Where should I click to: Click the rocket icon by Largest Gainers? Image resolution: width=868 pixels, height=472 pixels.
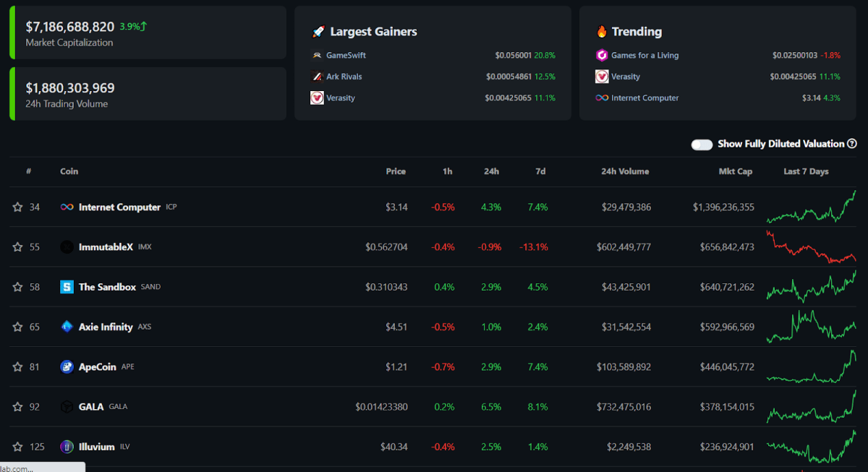318,32
